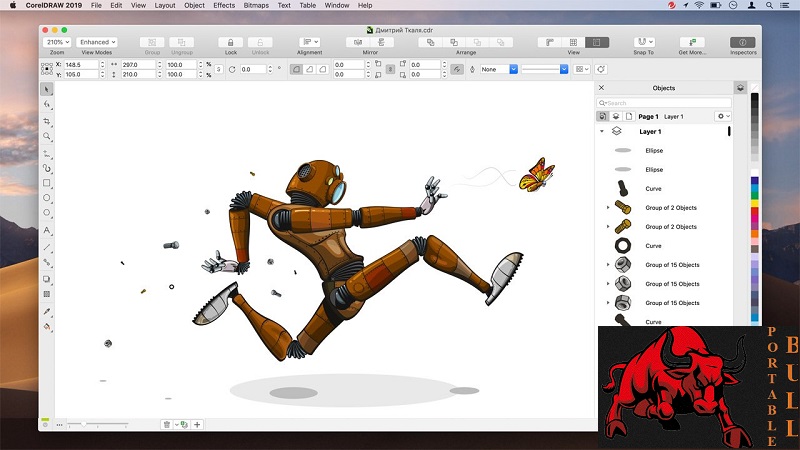Toggle the relative corner scaling button
This screenshot has width=800, height=450.
(x=457, y=69)
